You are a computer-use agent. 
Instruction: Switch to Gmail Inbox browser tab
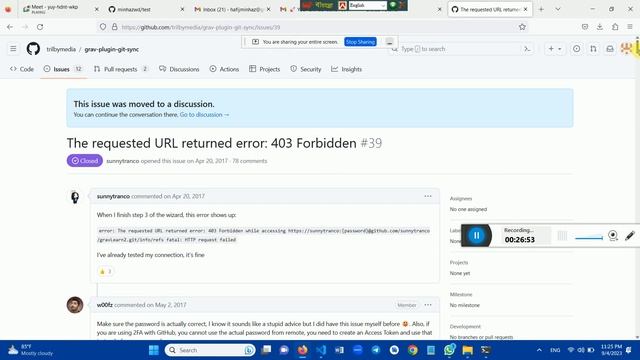coord(232,9)
